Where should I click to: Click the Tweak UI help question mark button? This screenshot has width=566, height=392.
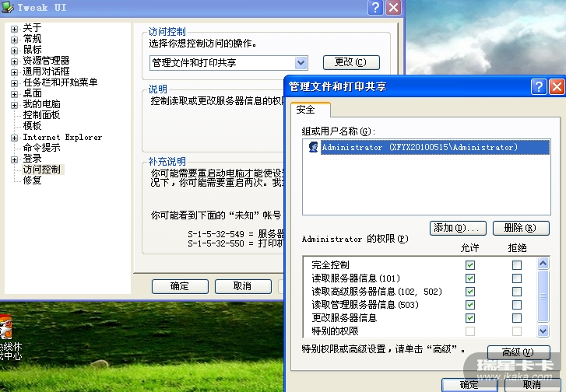coord(375,7)
